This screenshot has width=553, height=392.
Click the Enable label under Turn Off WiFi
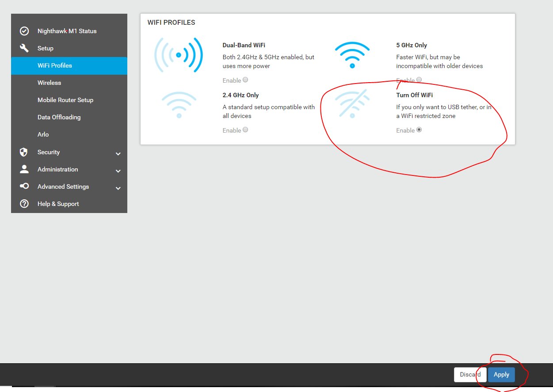pyautogui.click(x=405, y=130)
